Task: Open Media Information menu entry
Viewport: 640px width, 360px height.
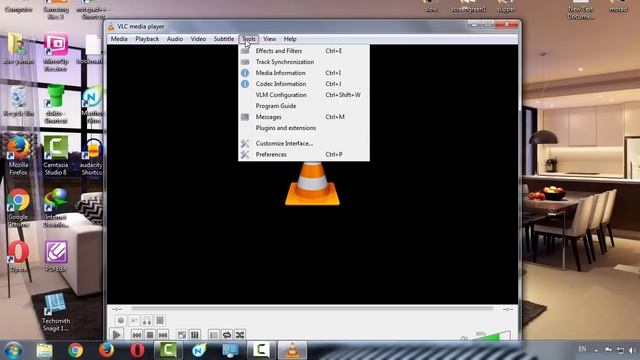Action: 304,73
